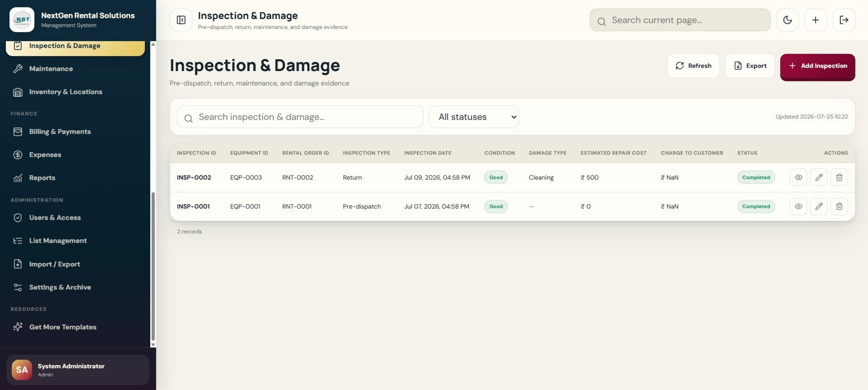The image size is (868, 390).
Task: Click the Maintenance wrench icon
Action: tap(18, 69)
